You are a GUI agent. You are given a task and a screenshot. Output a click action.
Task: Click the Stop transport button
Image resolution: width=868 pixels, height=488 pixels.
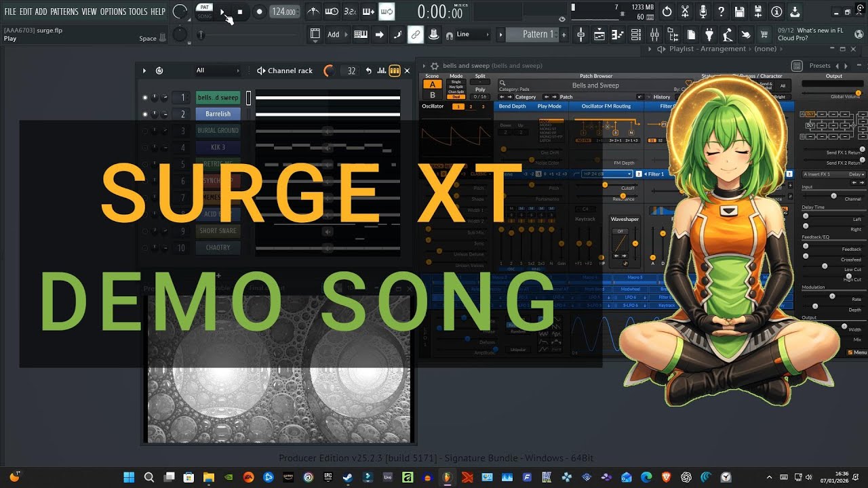pyautogui.click(x=240, y=12)
